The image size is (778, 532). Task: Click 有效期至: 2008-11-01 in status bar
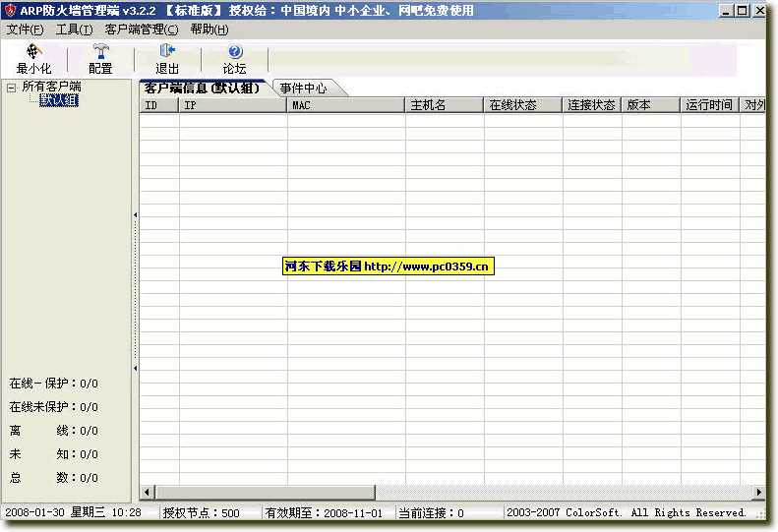324,512
